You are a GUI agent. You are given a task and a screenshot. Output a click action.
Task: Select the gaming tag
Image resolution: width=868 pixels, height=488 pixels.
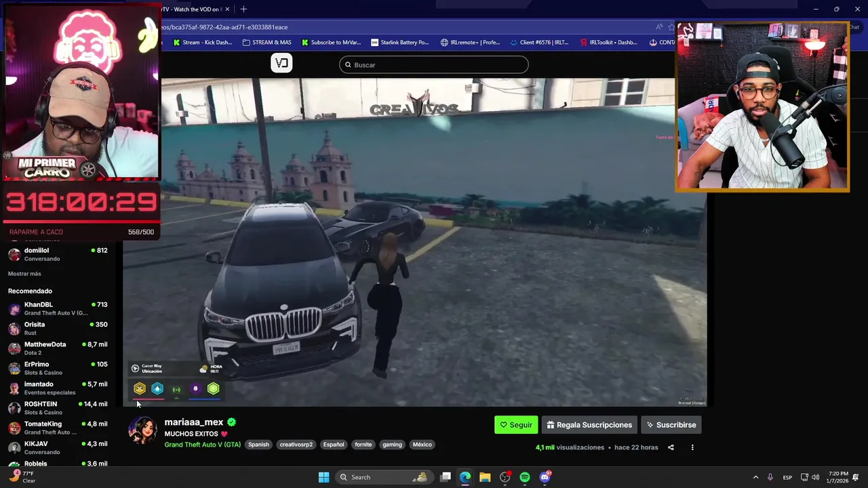pos(392,445)
